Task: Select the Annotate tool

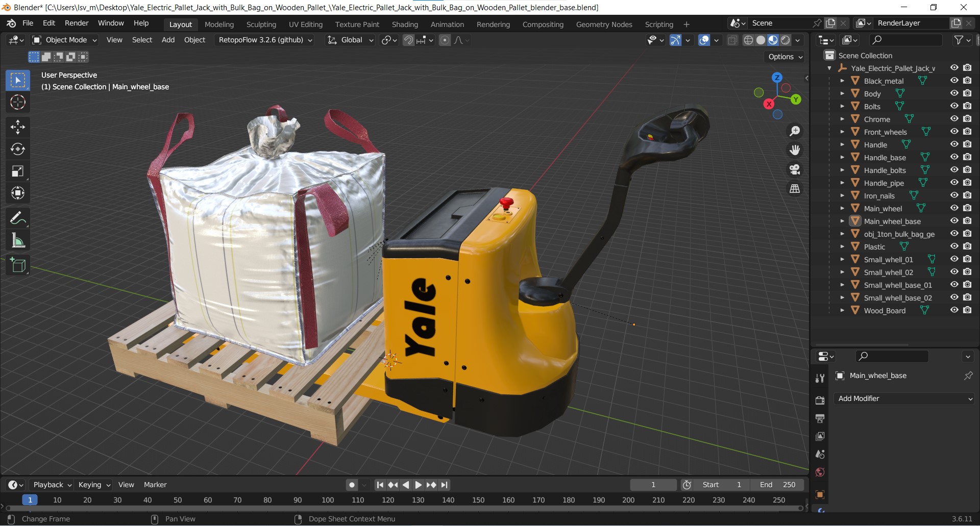Action: pos(18,218)
